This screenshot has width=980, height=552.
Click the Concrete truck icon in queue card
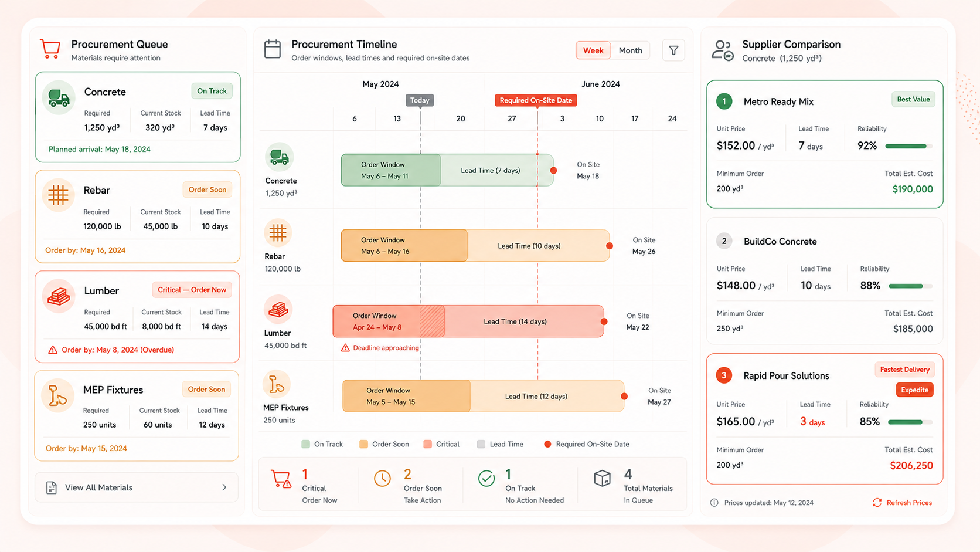[x=59, y=97]
